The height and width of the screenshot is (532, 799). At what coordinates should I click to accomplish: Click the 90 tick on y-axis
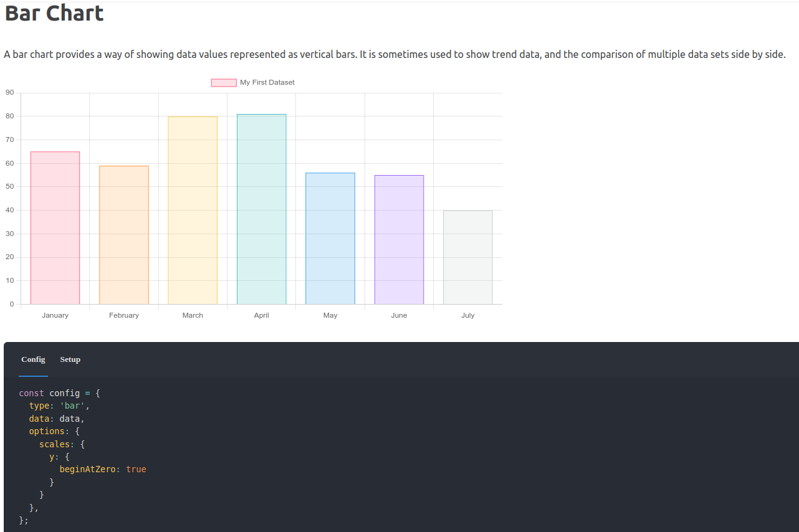point(9,93)
